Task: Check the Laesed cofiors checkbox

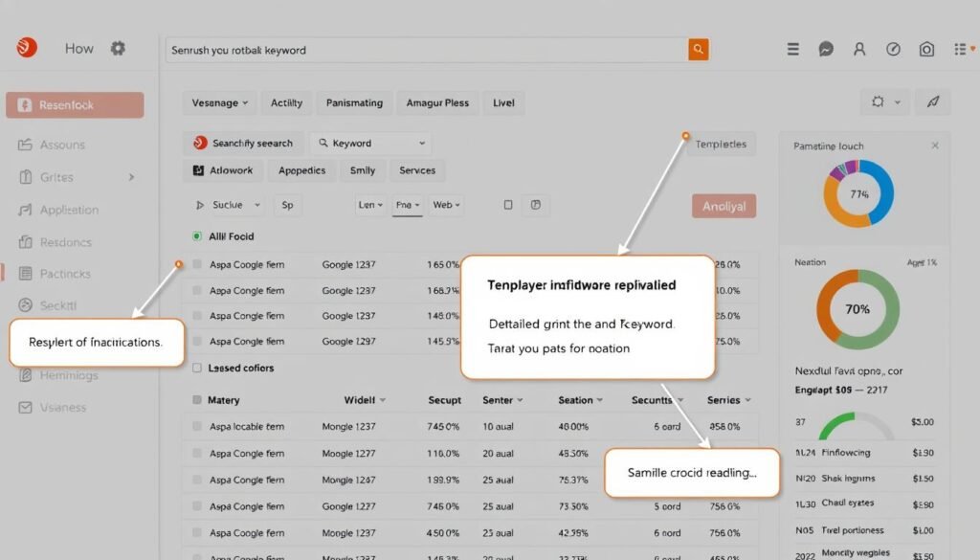Action: (197, 369)
